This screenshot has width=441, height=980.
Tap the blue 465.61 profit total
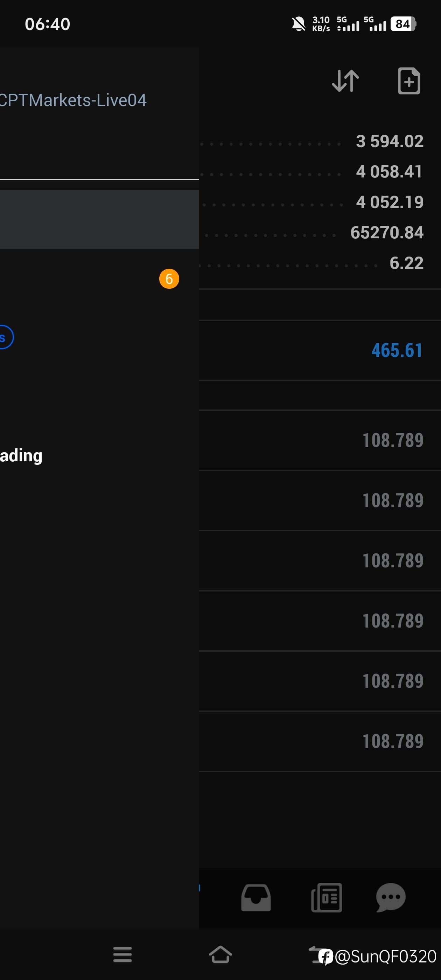tap(397, 350)
